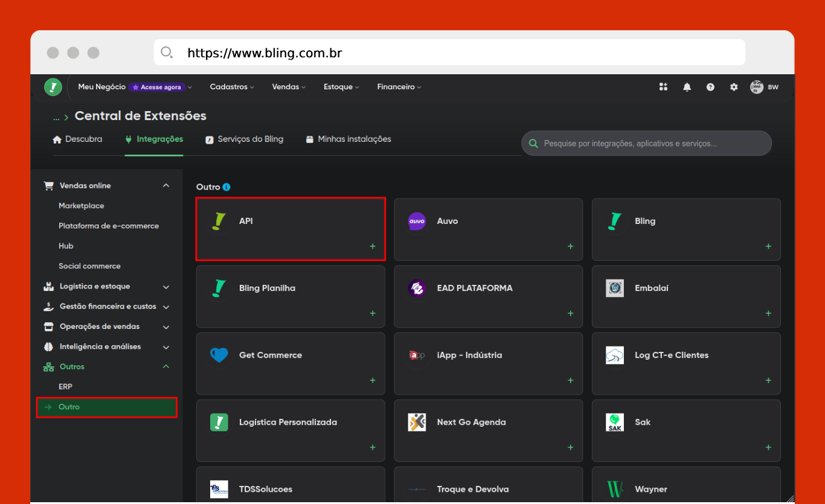825x504 pixels.
Task: Click the Wayner logo icon
Action: click(615, 489)
